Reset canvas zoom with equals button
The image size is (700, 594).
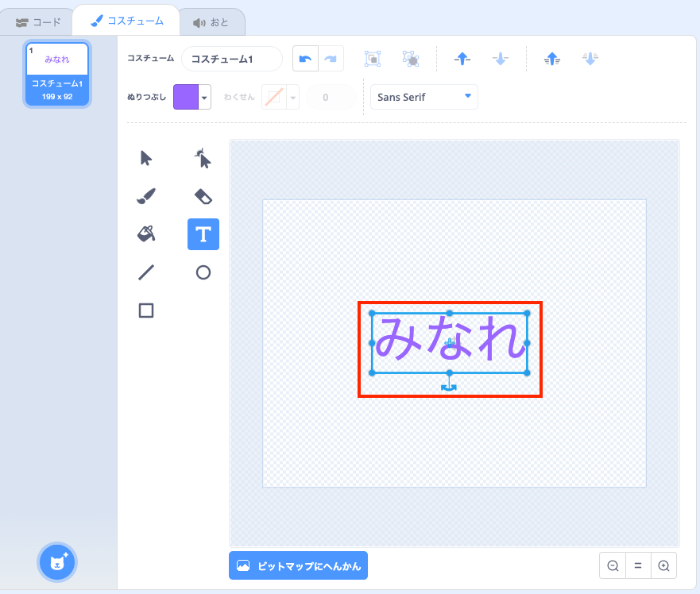click(638, 566)
